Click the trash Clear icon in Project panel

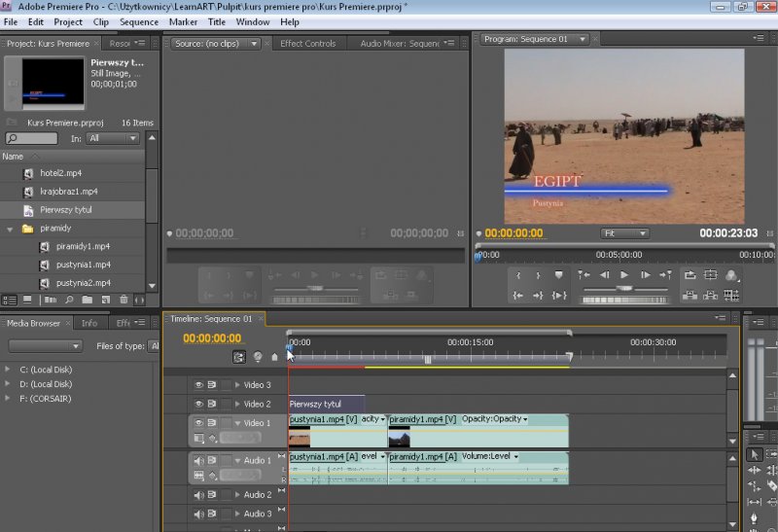coord(123,300)
